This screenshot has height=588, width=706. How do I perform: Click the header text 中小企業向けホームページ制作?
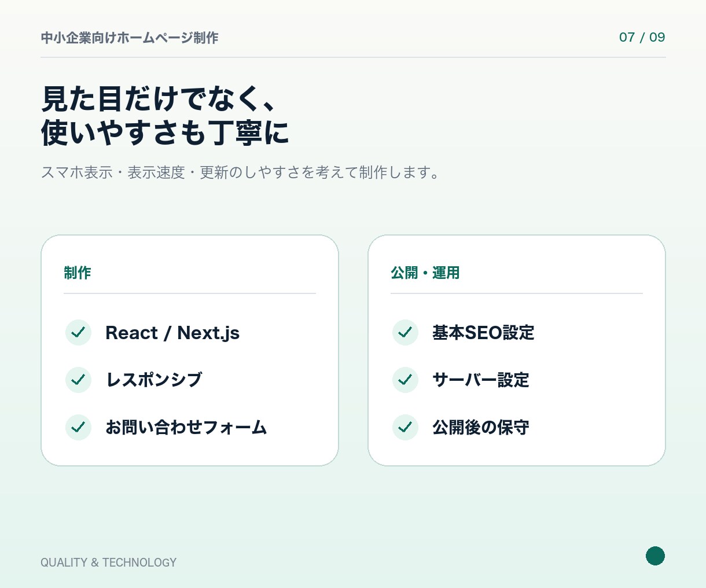(x=130, y=38)
